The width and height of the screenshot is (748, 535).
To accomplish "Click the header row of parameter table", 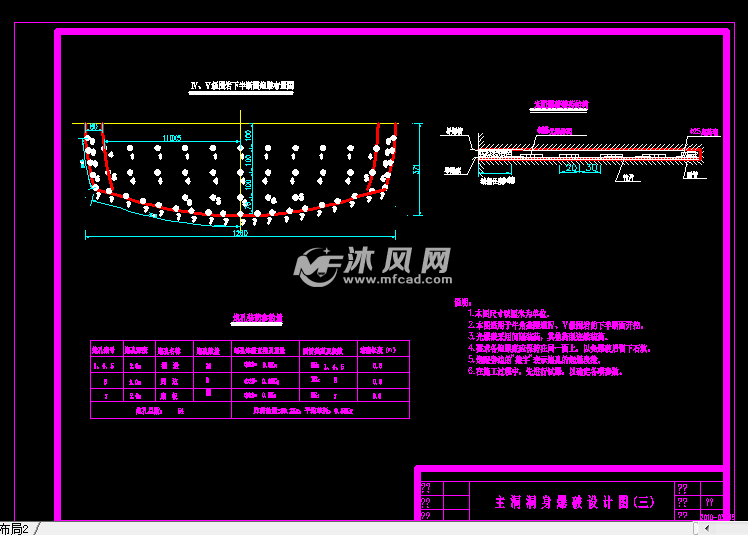I will click(x=250, y=351).
